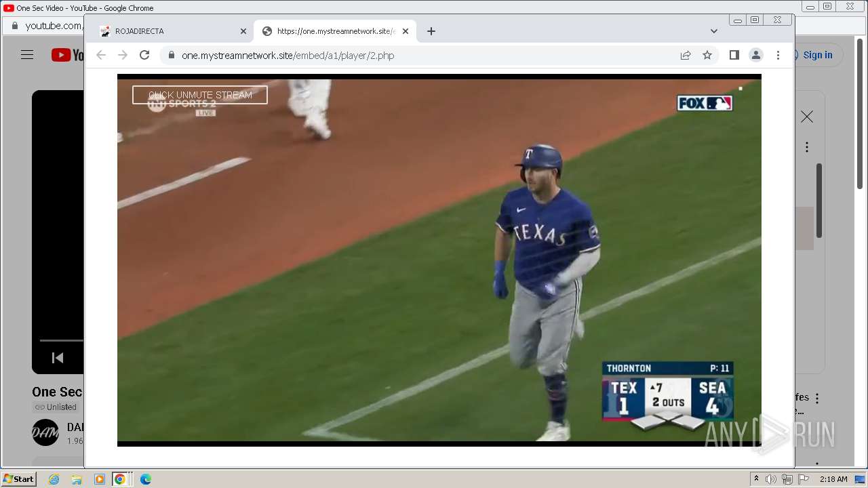The height and width of the screenshot is (488, 868).
Task: Reload the stream page
Action: (144, 55)
